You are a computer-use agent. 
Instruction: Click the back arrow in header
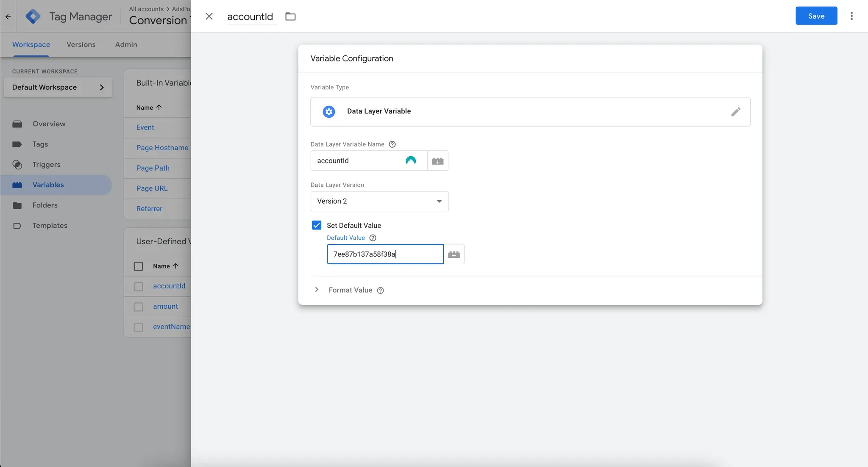click(8, 17)
